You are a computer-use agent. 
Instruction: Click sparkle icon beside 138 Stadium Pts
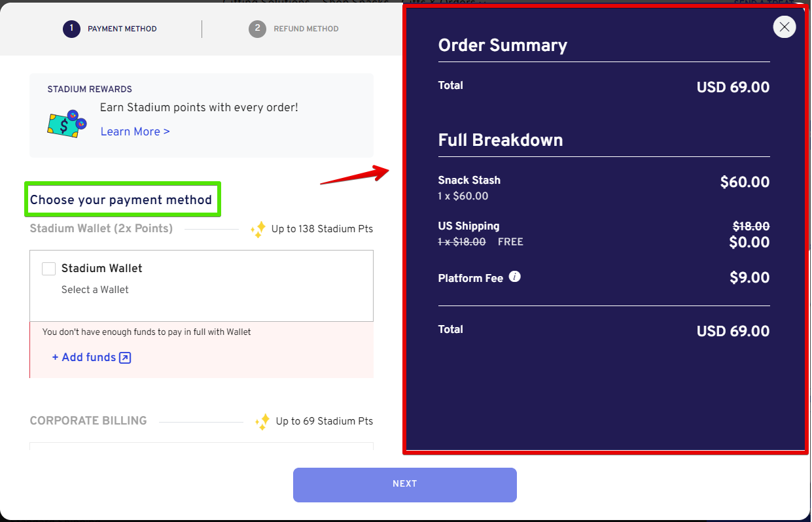tap(258, 230)
